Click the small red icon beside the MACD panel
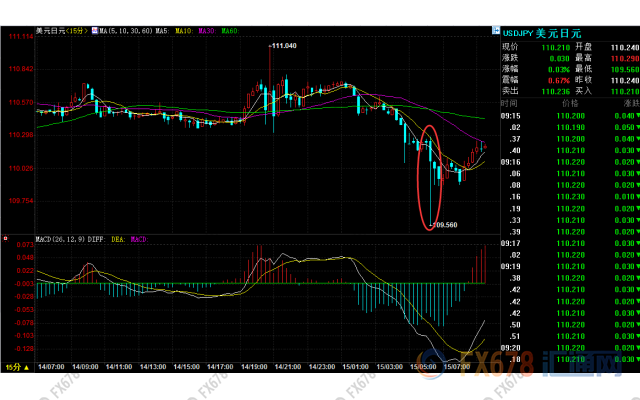 [x=7, y=240]
